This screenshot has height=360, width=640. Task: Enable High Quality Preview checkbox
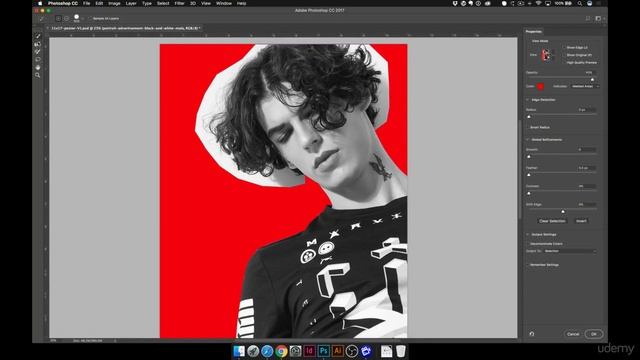point(564,63)
